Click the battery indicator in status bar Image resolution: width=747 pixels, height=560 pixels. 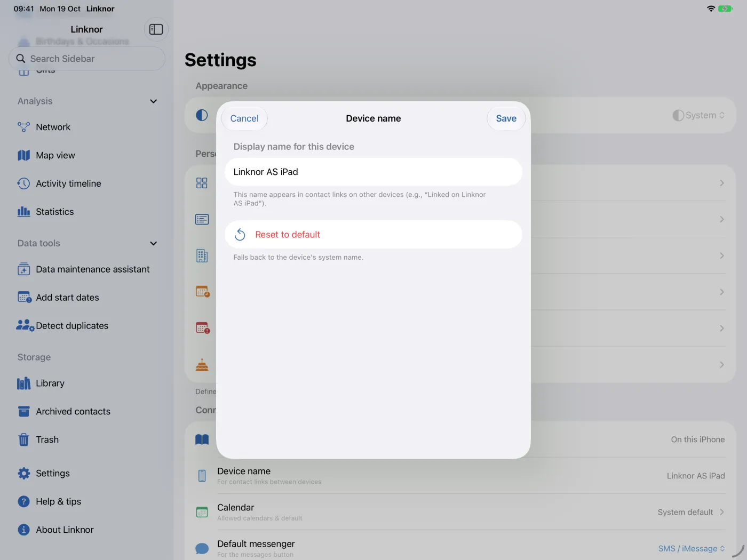(725, 9)
